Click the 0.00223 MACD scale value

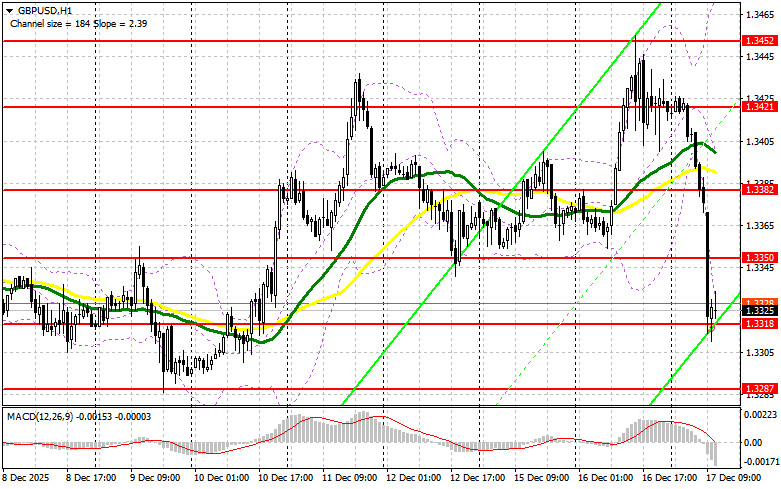click(760, 414)
